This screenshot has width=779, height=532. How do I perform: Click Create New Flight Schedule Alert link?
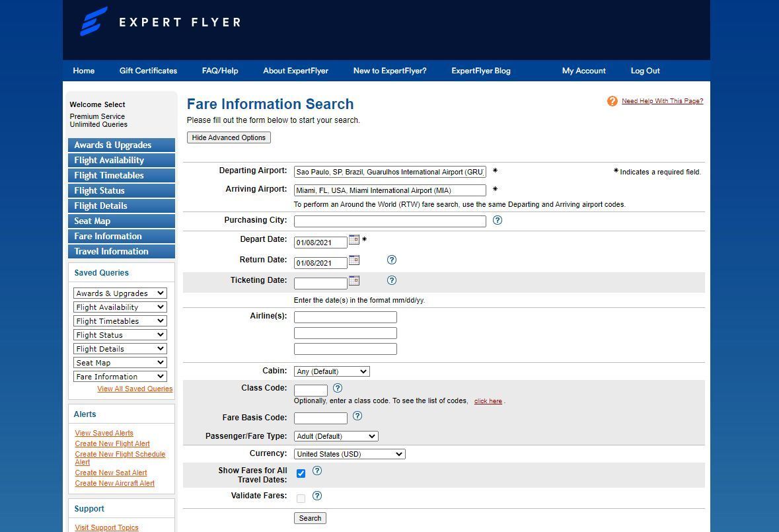coord(120,458)
